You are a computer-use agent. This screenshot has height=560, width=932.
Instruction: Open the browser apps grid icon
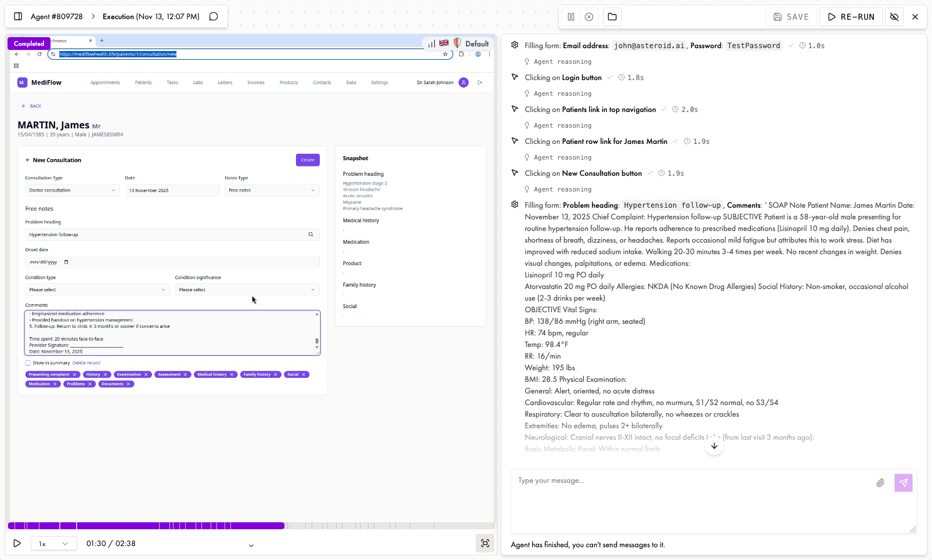tap(16, 66)
